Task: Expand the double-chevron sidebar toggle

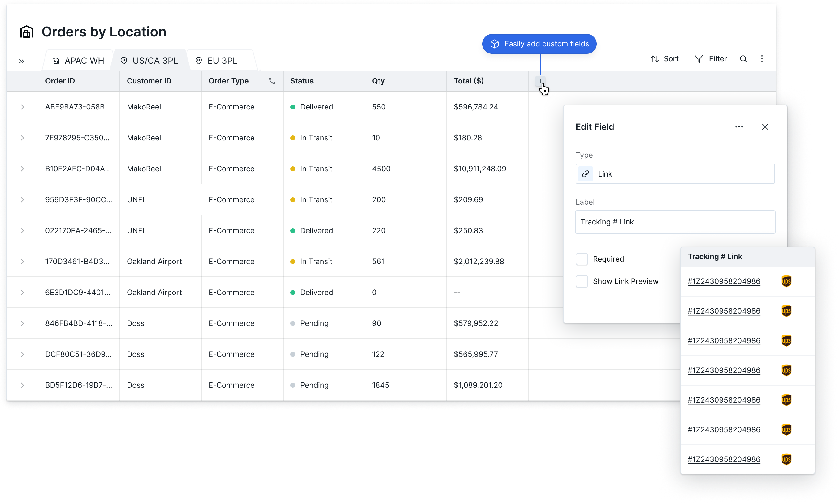Action: [22, 61]
